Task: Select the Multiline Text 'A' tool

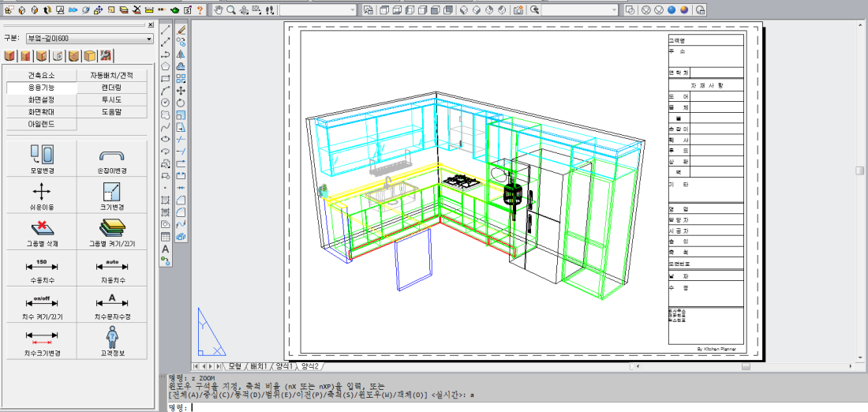Action: [x=165, y=249]
